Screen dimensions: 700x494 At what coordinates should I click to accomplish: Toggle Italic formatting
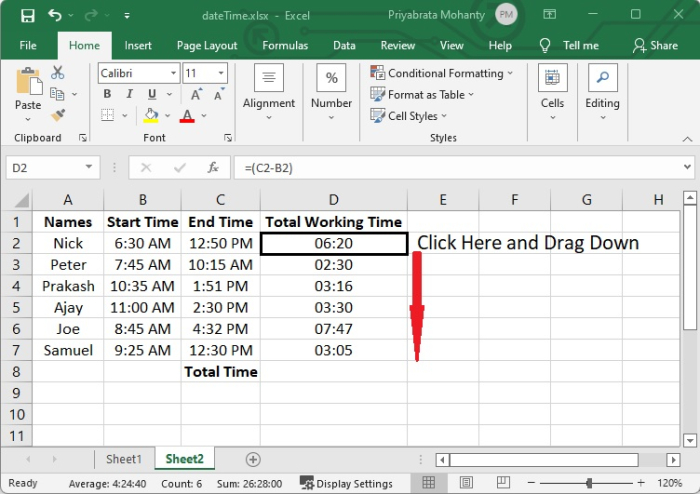point(129,94)
